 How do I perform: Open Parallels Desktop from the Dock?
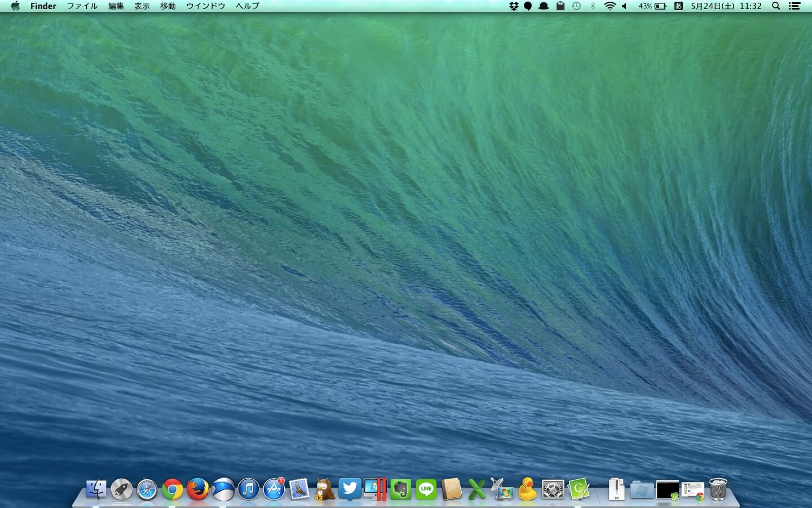[375, 489]
